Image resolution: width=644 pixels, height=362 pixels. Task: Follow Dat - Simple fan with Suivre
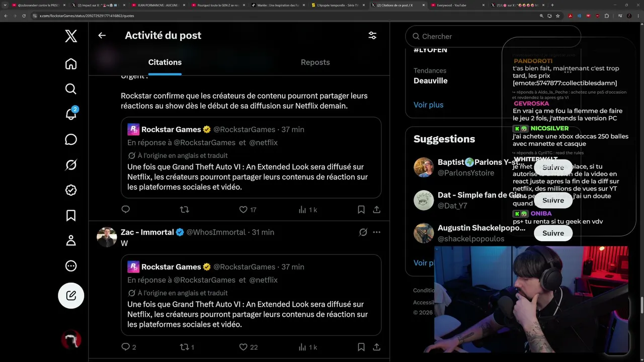pyautogui.click(x=553, y=200)
